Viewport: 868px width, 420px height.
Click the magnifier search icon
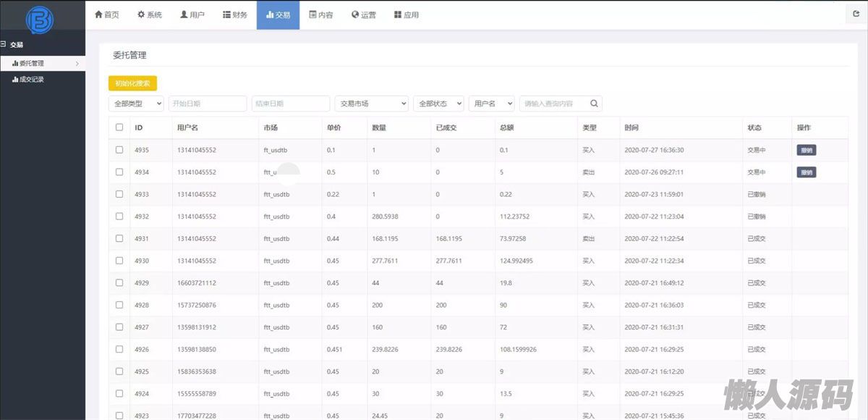click(594, 104)
